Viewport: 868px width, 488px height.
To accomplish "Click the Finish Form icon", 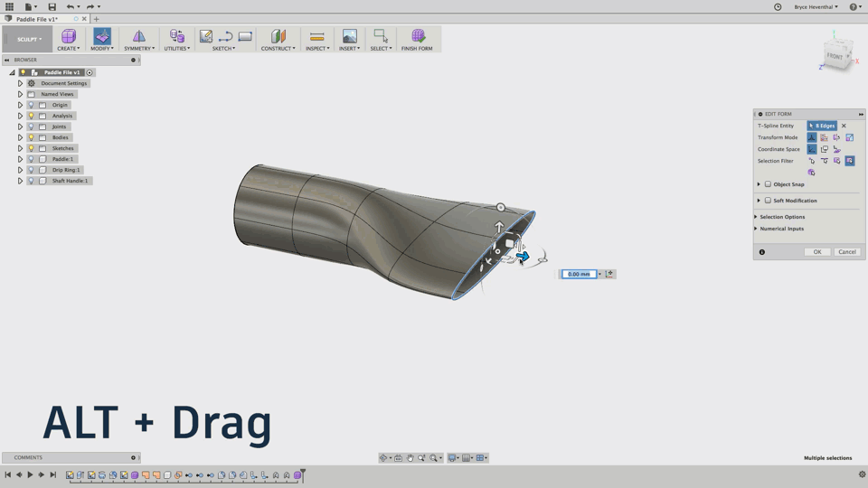I will tap(417, 36).
